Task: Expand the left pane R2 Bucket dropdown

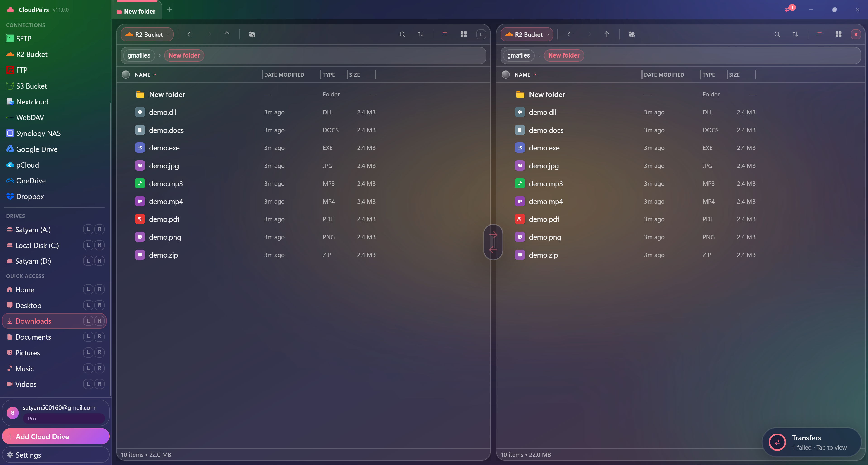Action: pyautogui.click(x=147, y=34)
